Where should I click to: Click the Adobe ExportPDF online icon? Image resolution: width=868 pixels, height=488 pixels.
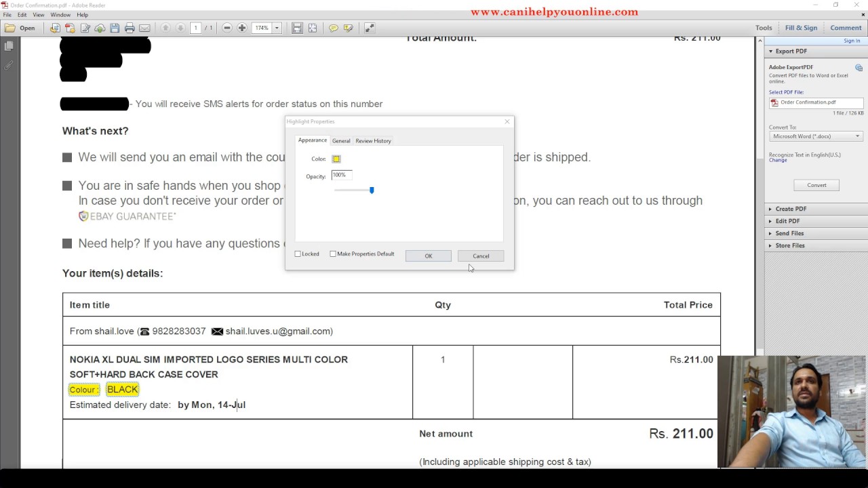859,68
